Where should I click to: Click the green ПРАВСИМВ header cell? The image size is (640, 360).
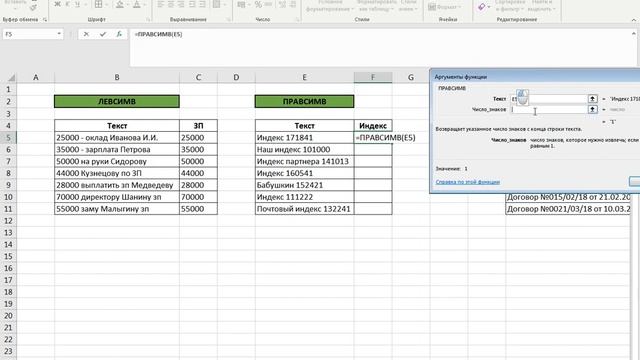coord(304,101)
